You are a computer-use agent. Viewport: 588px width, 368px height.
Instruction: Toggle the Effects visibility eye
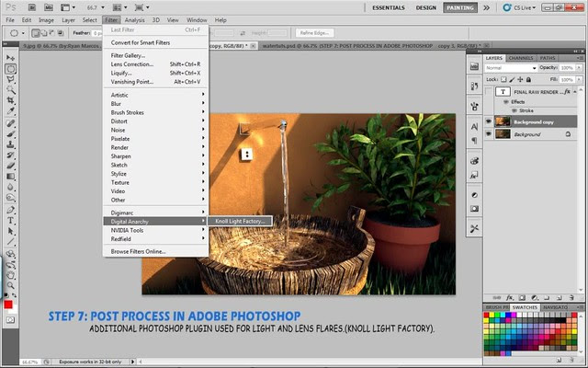506,102
